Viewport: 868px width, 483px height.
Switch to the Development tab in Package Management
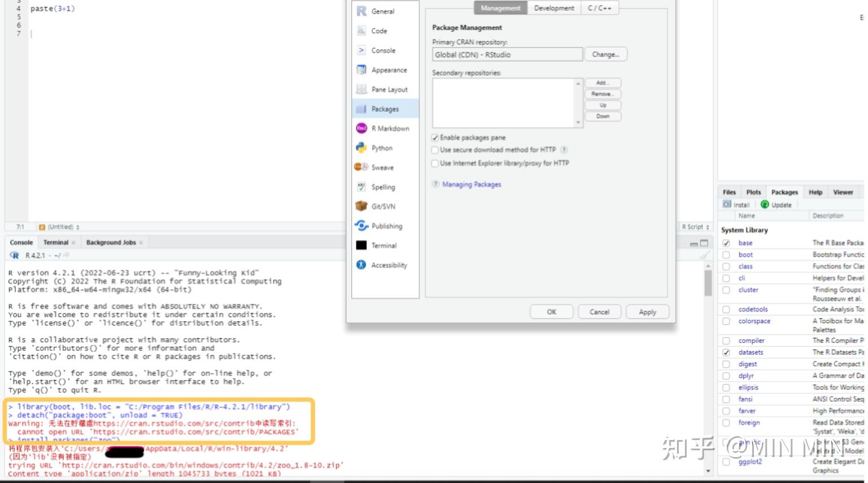tap(554, 8)
